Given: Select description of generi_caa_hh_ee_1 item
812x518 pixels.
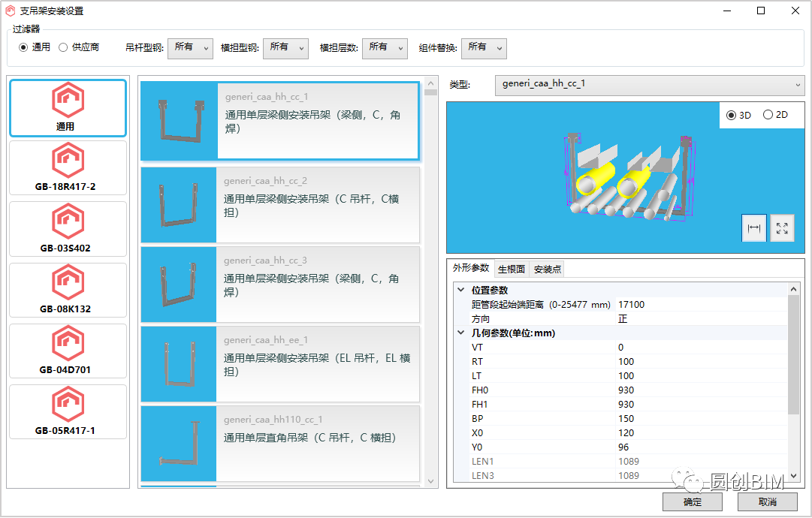Looking at the screenshot, I should point(317,364).
